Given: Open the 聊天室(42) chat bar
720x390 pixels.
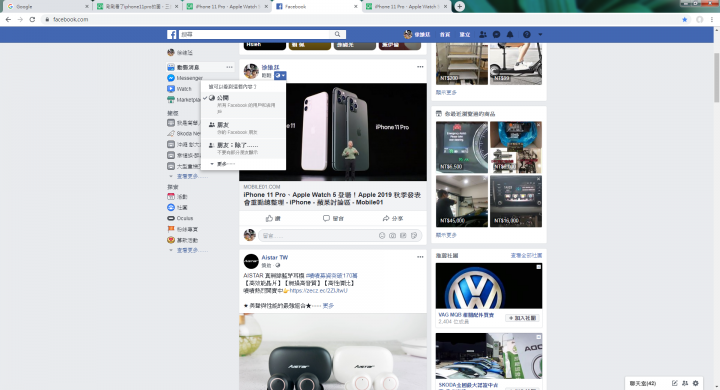Looking at the screenshot, I should point(643,383).
